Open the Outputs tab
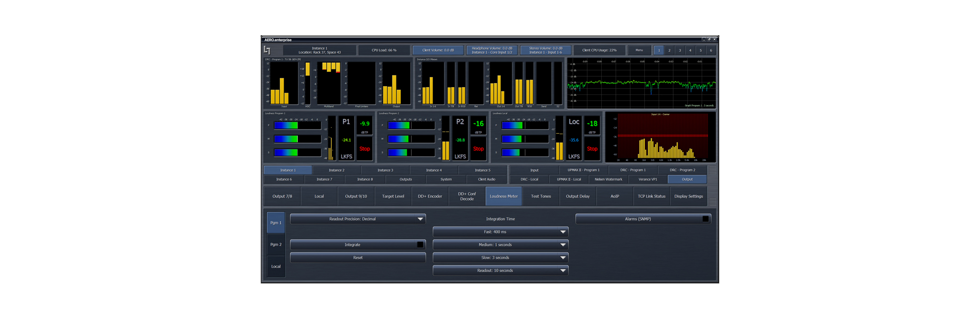This screenshot has height=318, width=980. click(405, 180)
